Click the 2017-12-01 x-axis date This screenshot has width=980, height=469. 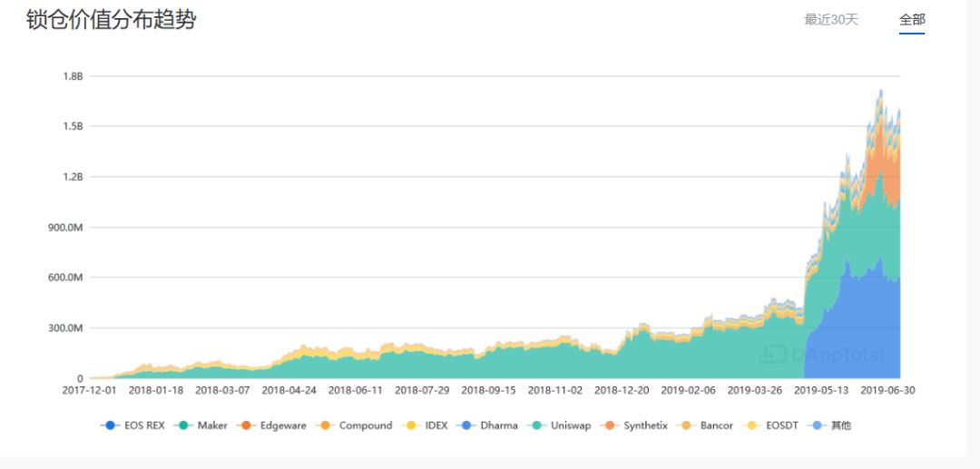tap(89, 390)
